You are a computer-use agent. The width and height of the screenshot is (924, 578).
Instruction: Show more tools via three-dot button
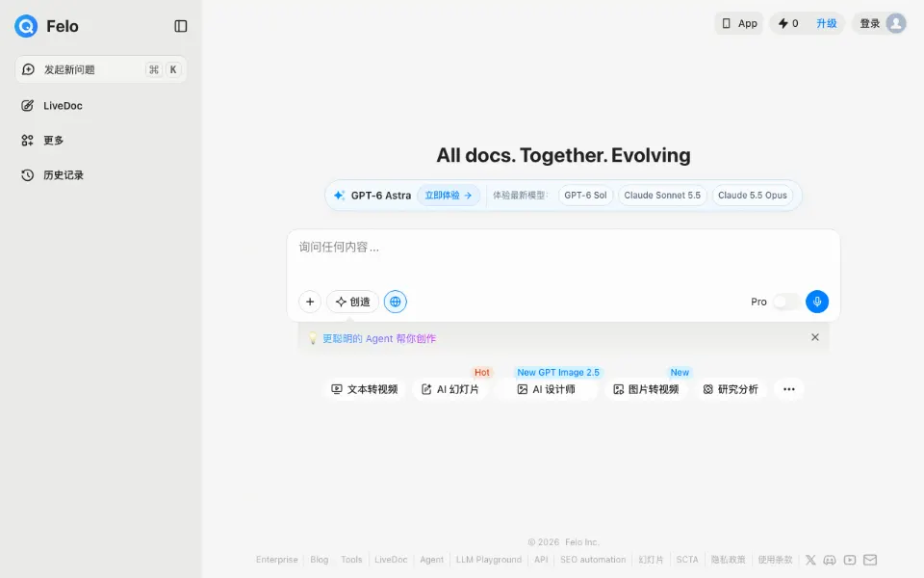pos(789,389)
